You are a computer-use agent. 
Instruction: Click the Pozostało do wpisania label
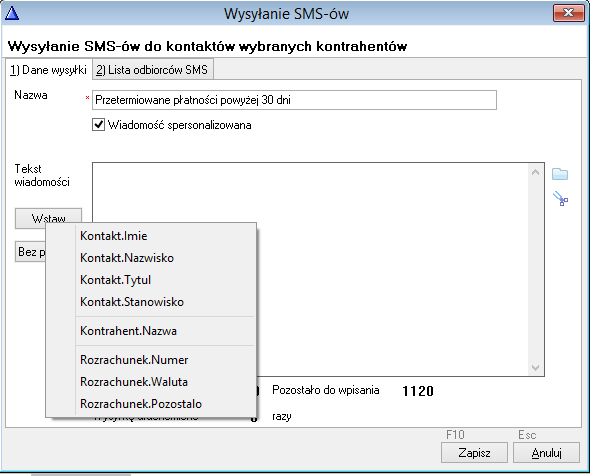point(325,390)
